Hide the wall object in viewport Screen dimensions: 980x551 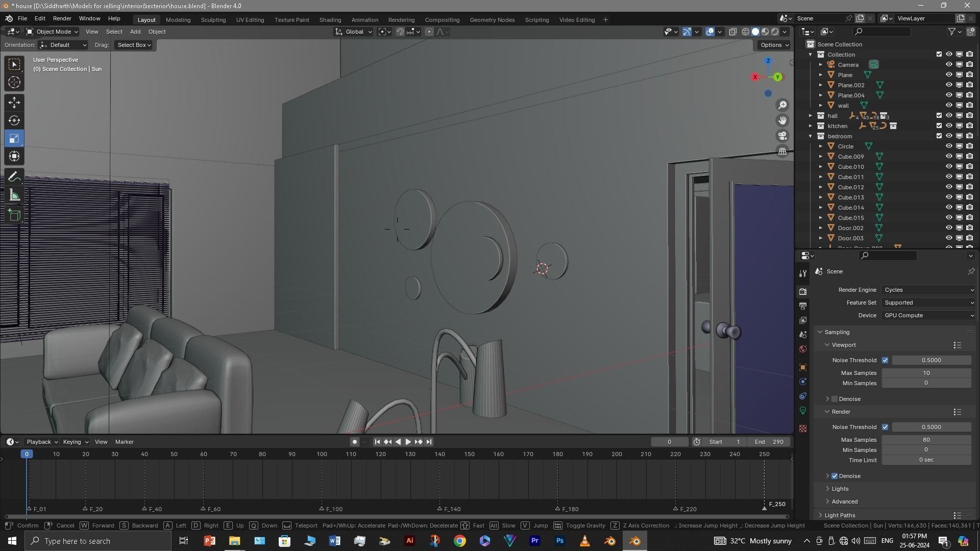949,106
